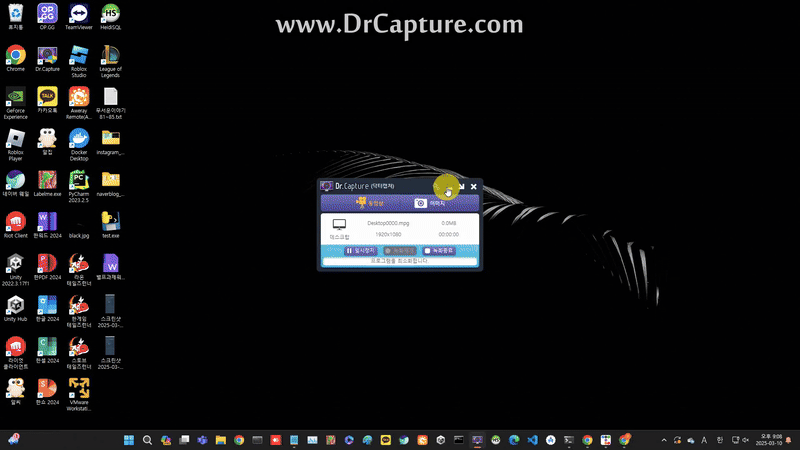Stop recording with the 녹화종료 button

439,251
